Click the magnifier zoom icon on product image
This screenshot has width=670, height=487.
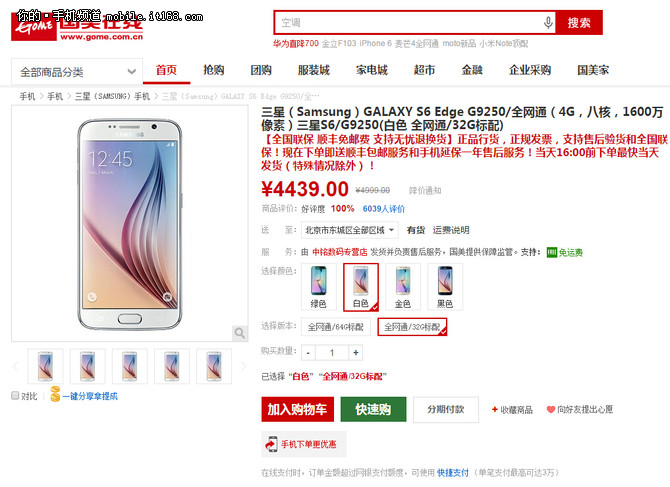240,333
